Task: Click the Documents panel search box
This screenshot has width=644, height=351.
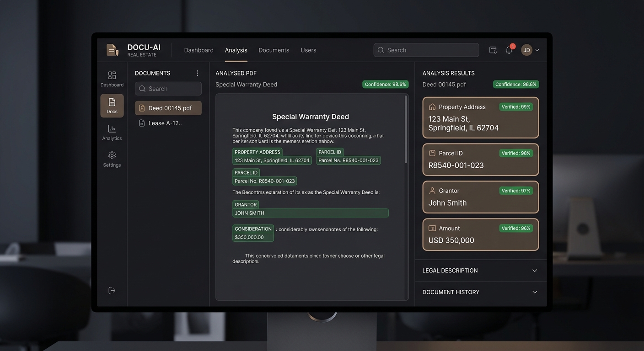Action: pyautogui.click(x=168, y=89)
